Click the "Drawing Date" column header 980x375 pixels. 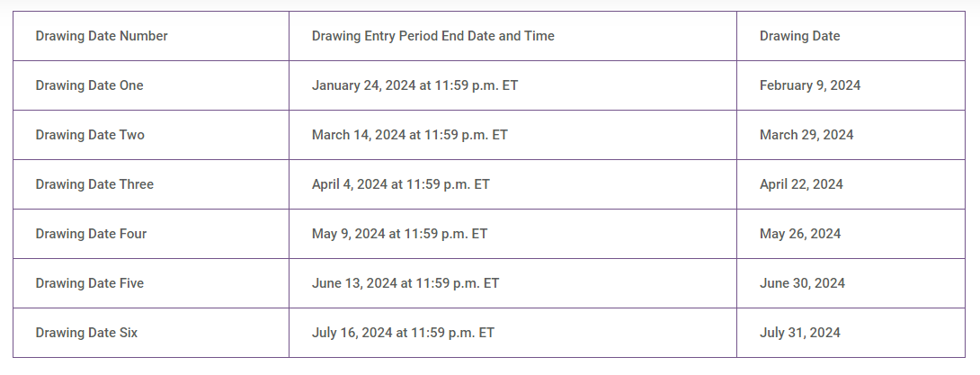pyautogui.click(x=799, y=36)
